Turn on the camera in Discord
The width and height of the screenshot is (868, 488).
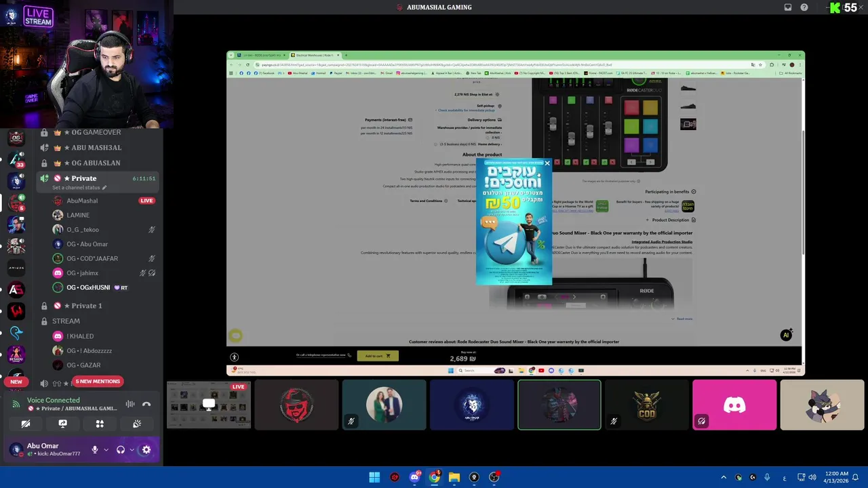[x=26, y=424]
